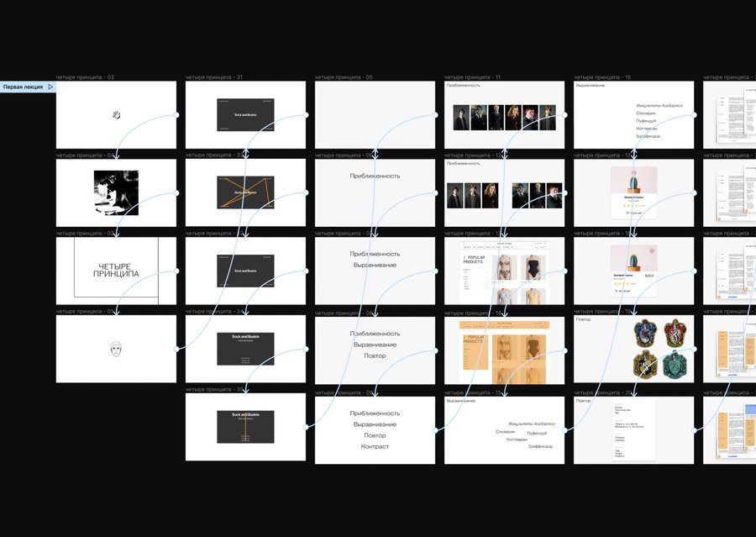Click the prototype connection node on frame 35
The width and height of the screenshot is (756, 537).
pyautogui.click(x=306, y=427)
